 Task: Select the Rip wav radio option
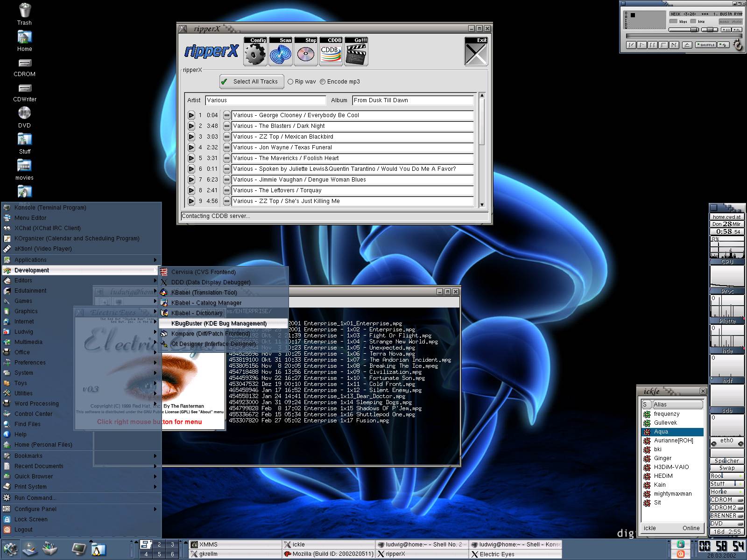click(302, 82)
